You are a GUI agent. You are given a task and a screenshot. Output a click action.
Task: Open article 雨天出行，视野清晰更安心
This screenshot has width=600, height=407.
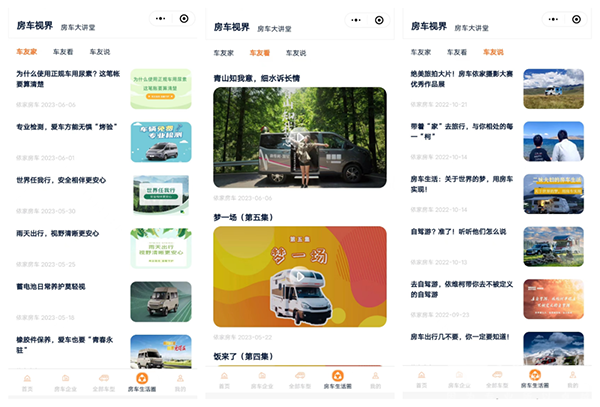pos(58,234)
